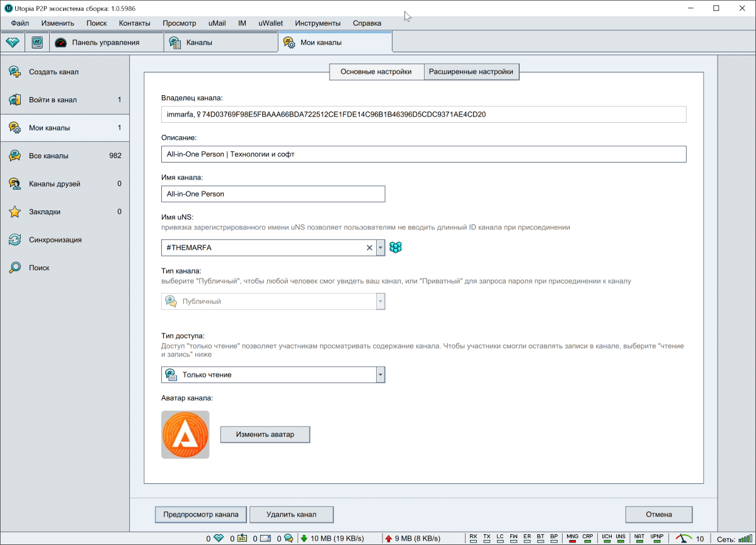Click the Синхронизация refresh icon
The height and width of the screenshot is (545, 756).
(x=14, y=240)
